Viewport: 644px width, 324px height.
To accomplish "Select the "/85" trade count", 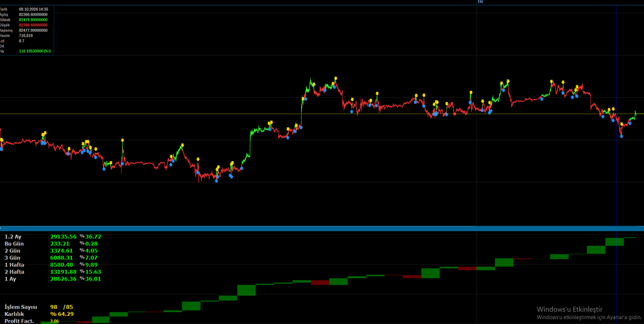I will click(68, 307).
